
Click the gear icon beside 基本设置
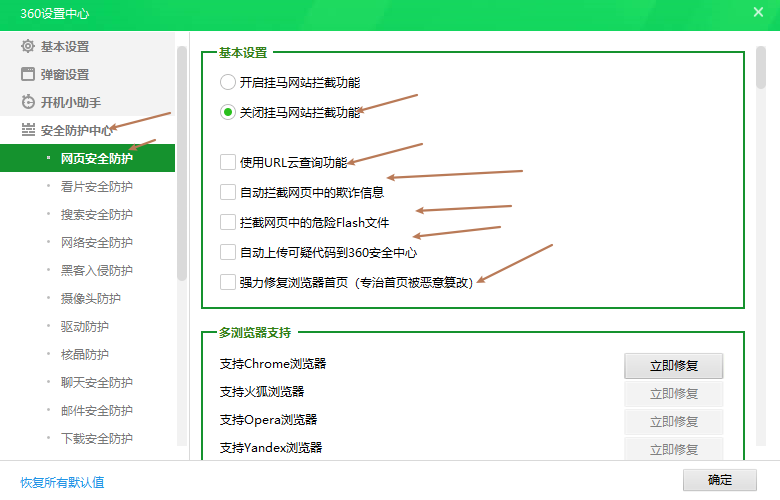point(28,46)
